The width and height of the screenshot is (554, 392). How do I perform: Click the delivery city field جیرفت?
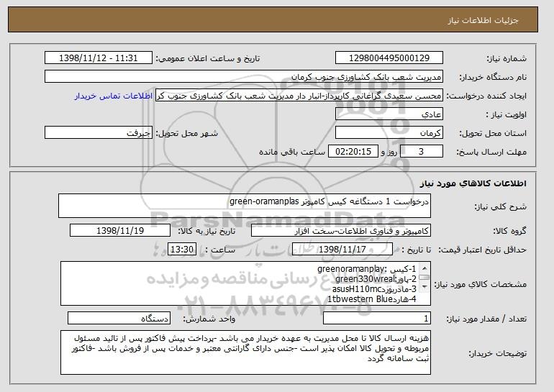click(x=99, y=133)
